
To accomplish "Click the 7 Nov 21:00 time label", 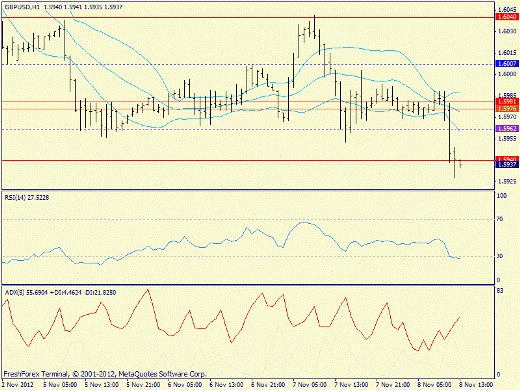I will pyautogui.click(x=393, y=384).
